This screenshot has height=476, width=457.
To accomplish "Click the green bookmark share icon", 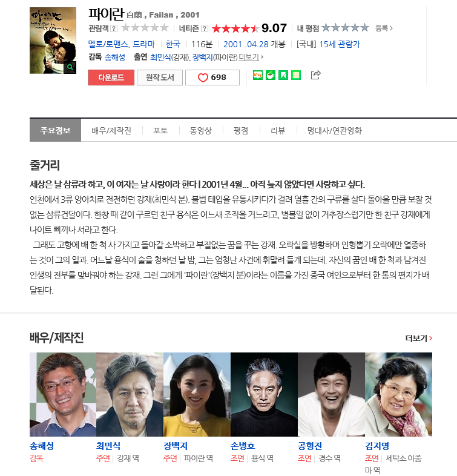I will tap(283, 75).
